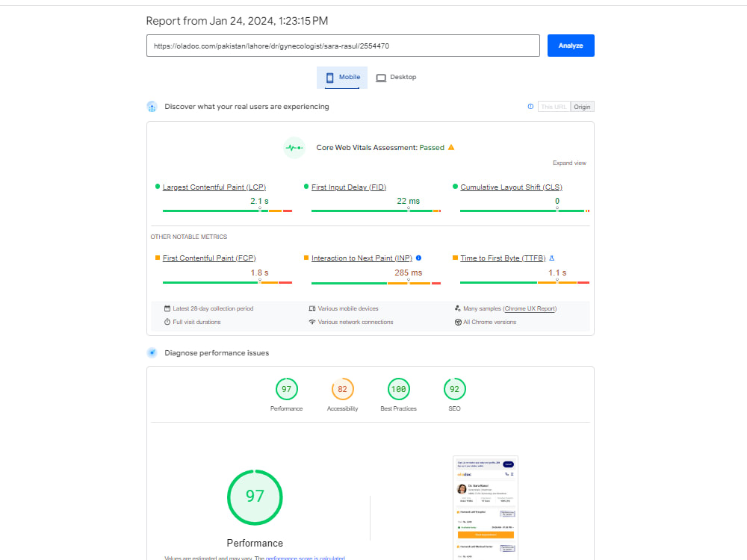Screen dimensions: 747x560
Task: Click info icon beside This URL
Action: (530, 107)
